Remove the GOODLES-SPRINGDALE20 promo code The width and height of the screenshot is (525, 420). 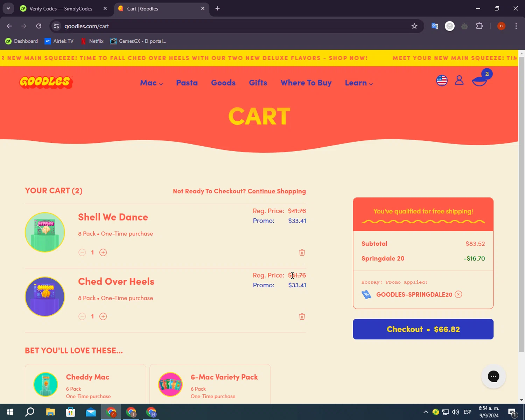click(458, 294)
